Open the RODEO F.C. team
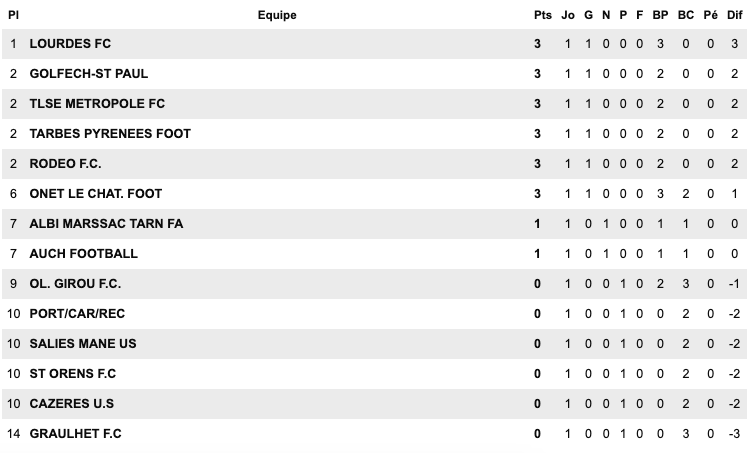This screenshot has width=750, height=453. [66, 164]
